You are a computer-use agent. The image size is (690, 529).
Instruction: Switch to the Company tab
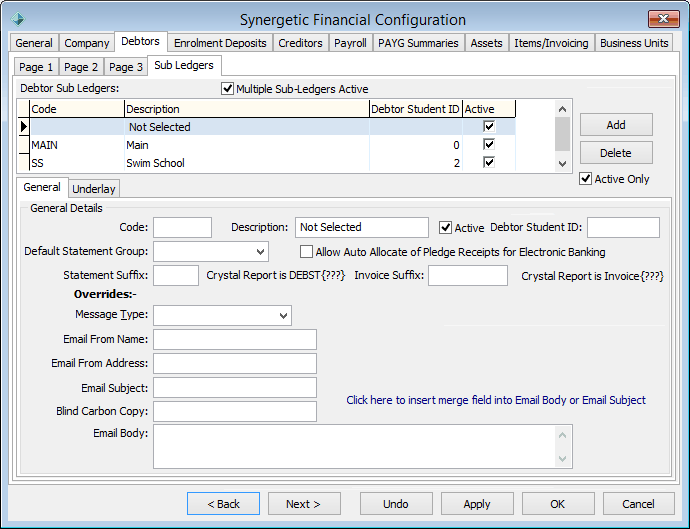[x=87, y=43]
